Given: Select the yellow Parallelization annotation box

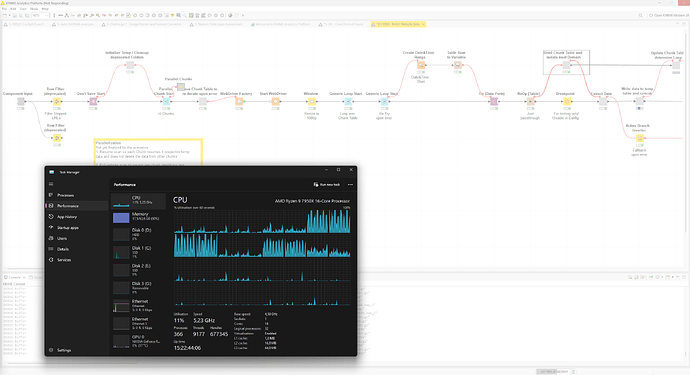Looking at the screenshot, I should coord(148,152).
